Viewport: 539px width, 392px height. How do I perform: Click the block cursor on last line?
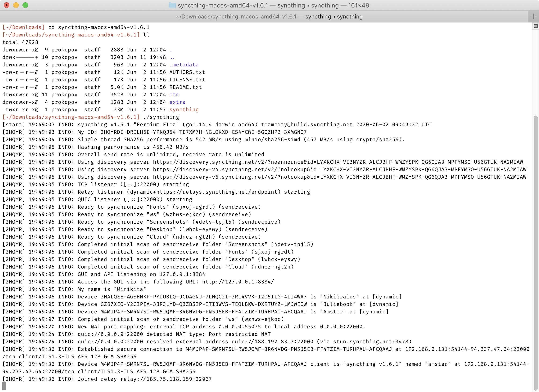click(4, 386)
